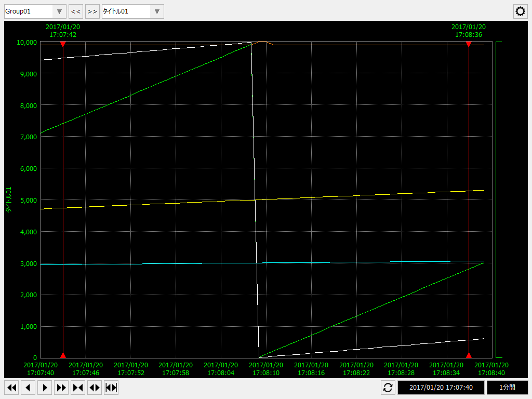532x399 pixels.
Task: Step backward with the single left-arrow icon
Action: tap(28, 388)
